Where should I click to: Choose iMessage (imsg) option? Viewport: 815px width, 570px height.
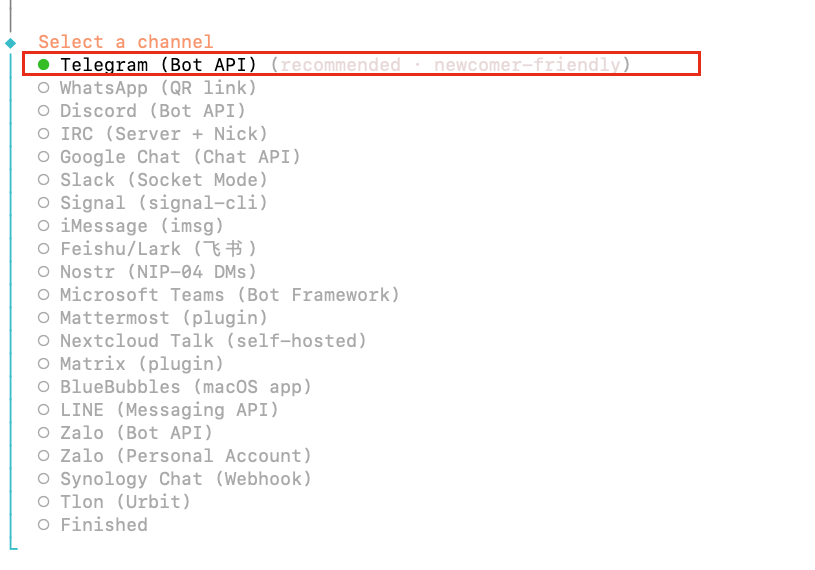point(141,226)
